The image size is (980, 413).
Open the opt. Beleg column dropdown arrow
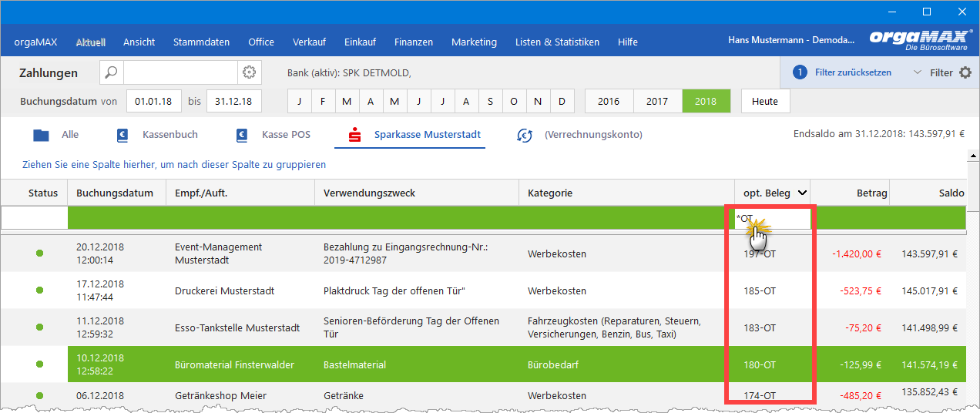click(802, 193)
